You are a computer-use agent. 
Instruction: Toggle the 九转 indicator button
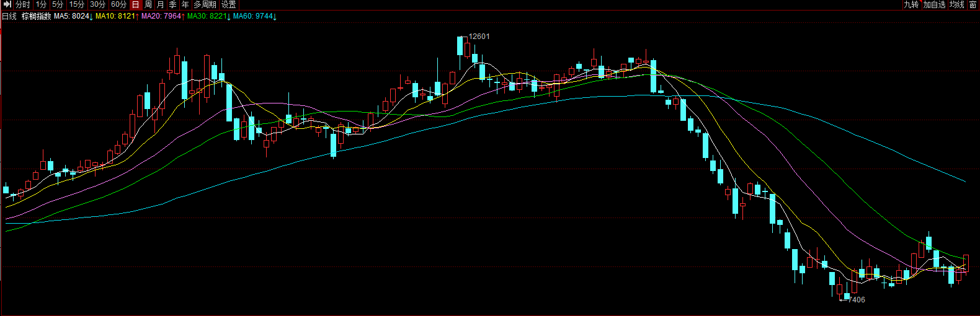pyautogui.click(x=911, y=4)
